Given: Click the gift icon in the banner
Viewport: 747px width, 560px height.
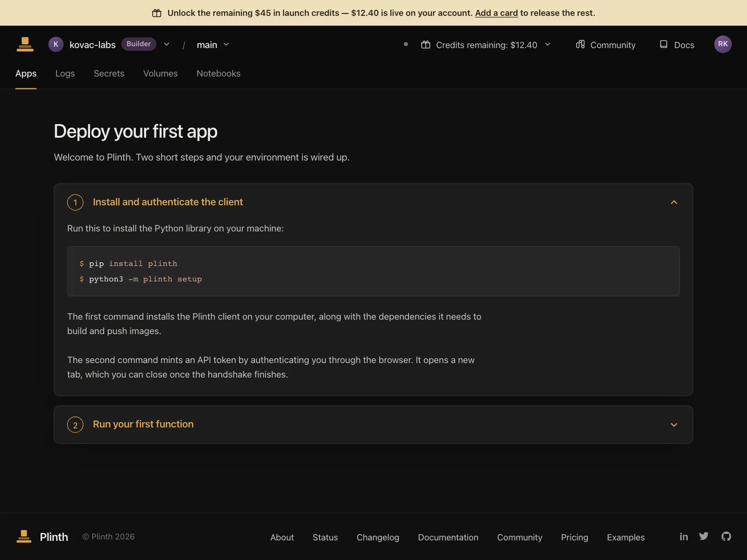Looking at the screenshot, I should pos(157,13).
